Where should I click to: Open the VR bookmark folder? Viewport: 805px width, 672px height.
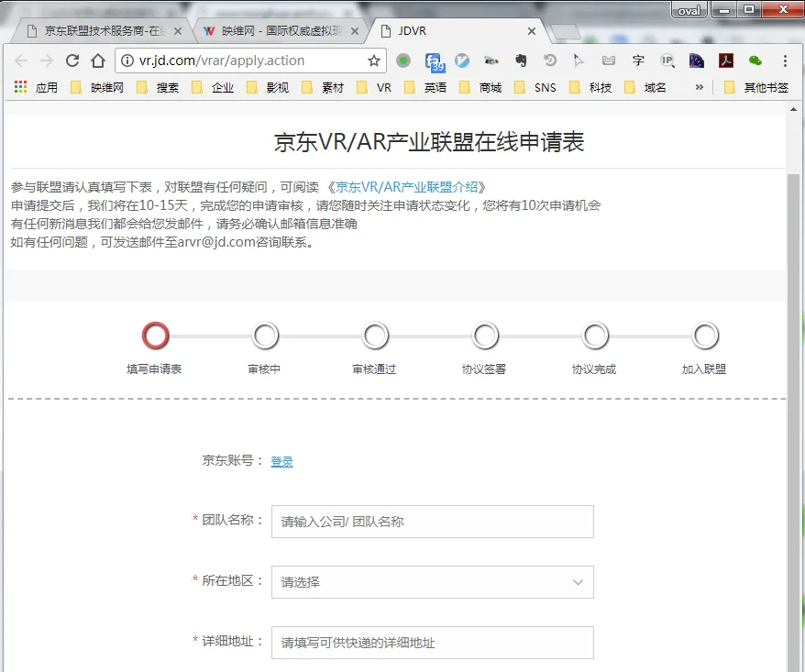coord(374,88)
